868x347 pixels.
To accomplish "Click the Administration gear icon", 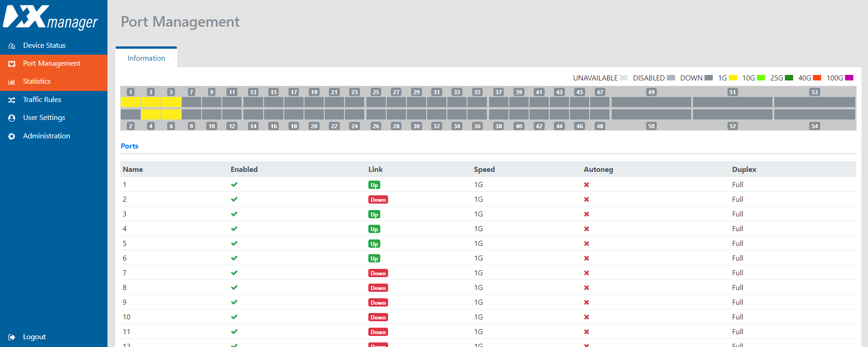I will click(12, 137).
